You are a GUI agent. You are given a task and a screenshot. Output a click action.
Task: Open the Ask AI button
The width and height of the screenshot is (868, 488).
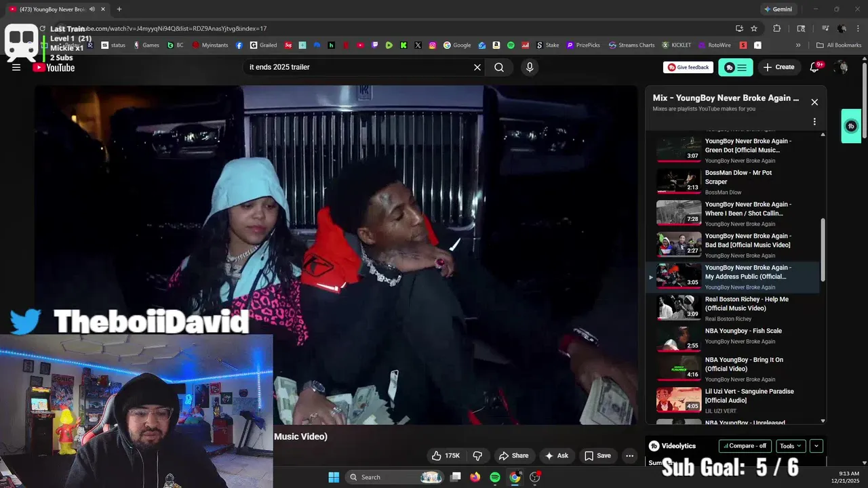(556, 455)
